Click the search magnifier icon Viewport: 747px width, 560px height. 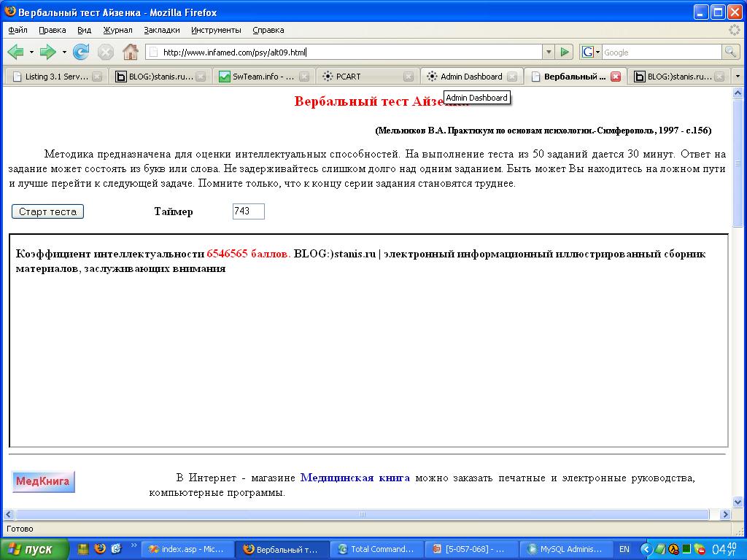pyautogui.click(x=729, y=52)
